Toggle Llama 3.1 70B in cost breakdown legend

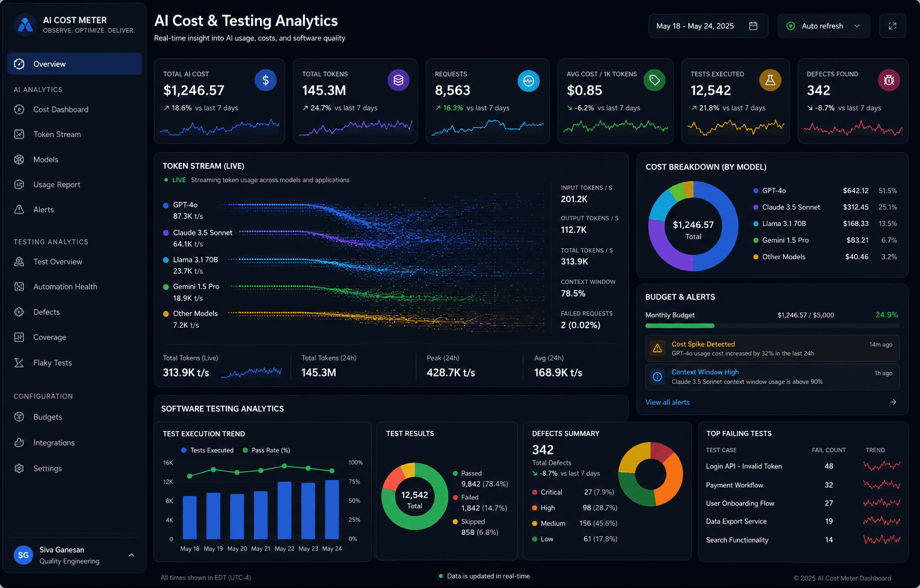pos(779,223)
